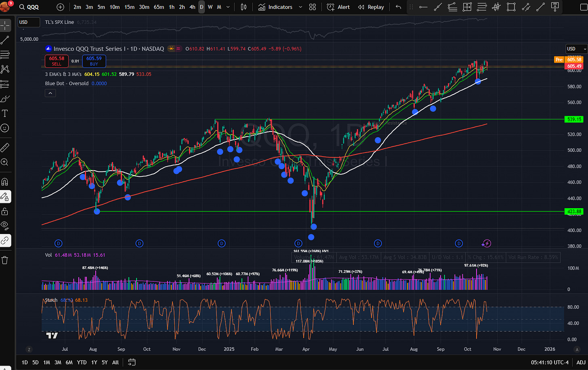Switch to the 65m timeframe
Image resolution: width=588 pixels, height=370 pixels.
159,7
